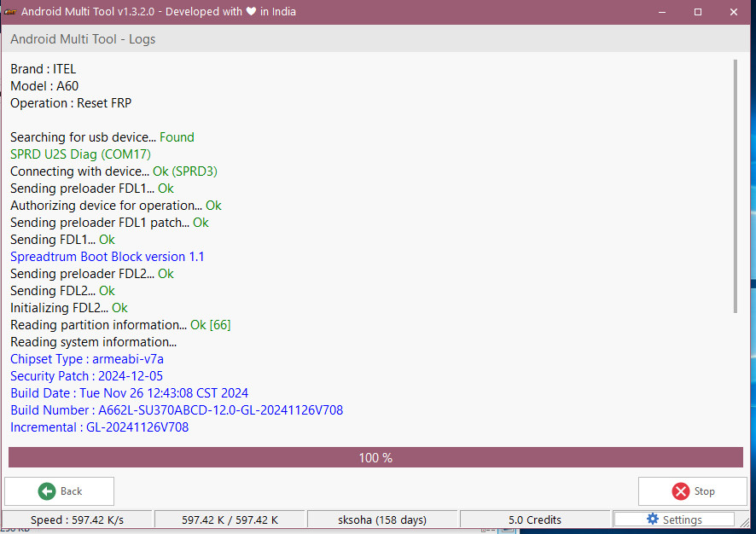Image resolution: width=756 pixels, height=534 pixels.
Task: Close the Android Multi Tool window
Action: click(736, 12)
